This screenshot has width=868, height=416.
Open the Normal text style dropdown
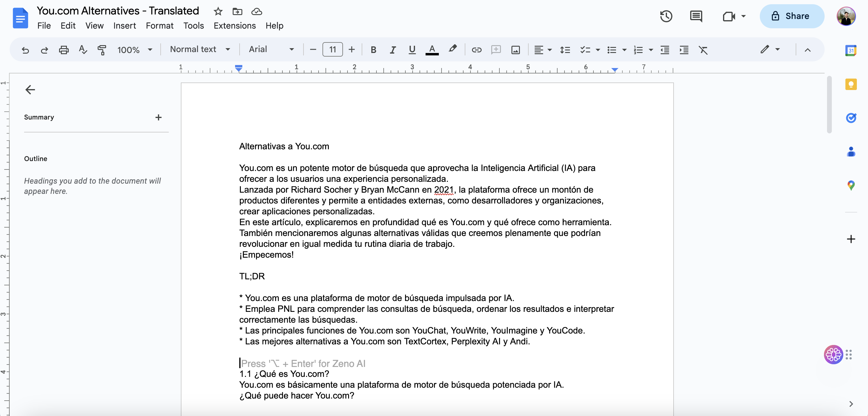[x=200, y=49]
